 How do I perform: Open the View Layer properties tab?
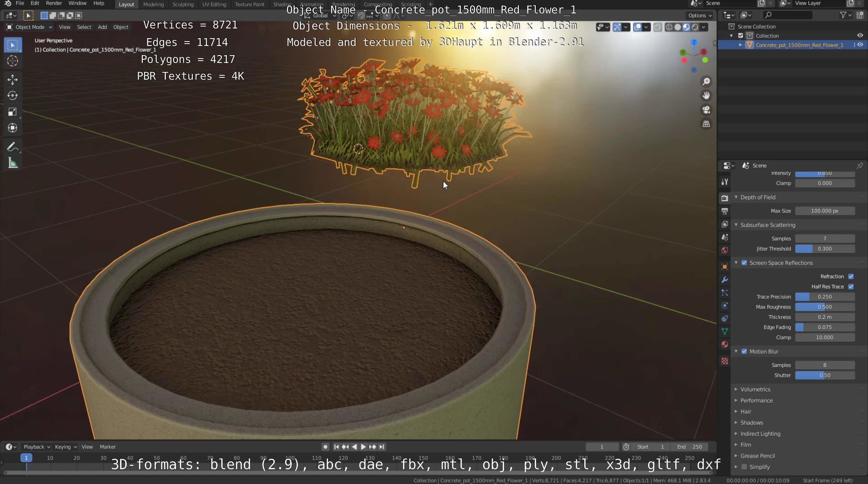tap(724, 224)
